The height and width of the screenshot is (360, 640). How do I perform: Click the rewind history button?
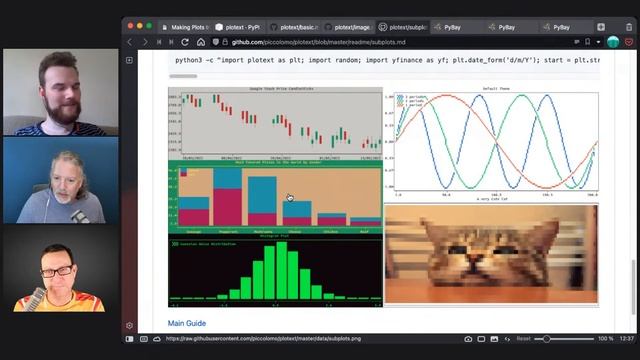tap(159, 42)
